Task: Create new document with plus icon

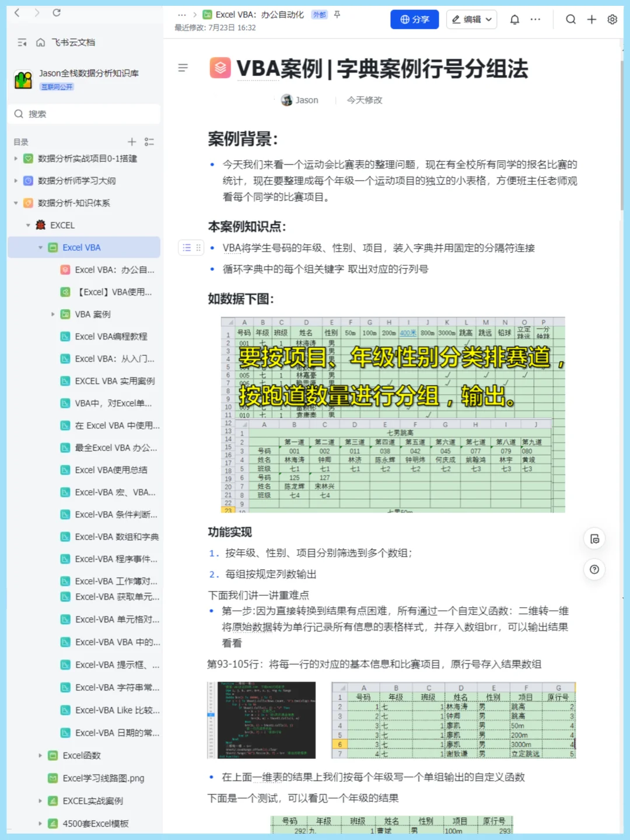Action: coord(591,19)
